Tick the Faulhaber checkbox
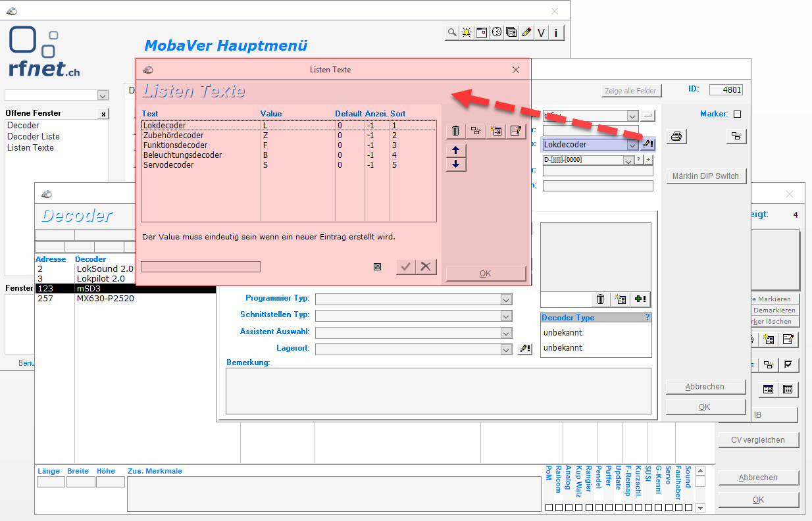This screenshot has height=521, width=812. point(678,508)
